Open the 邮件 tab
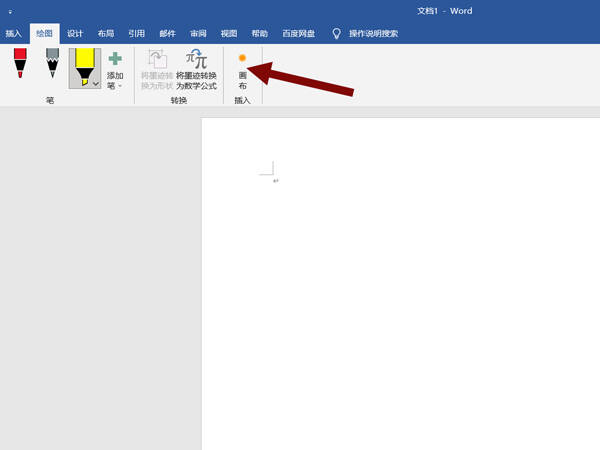Viewport: 600px width, 450px height. point(168,34)
